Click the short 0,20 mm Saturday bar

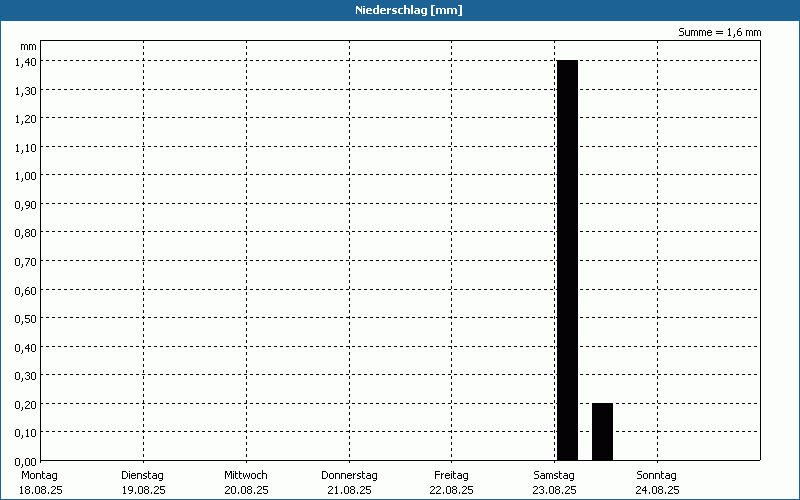coord(603,432)
